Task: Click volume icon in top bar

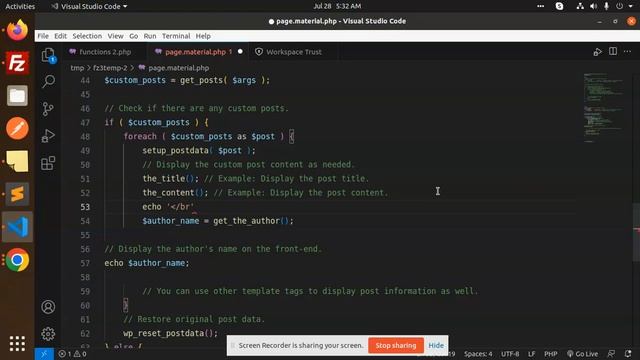Action: [x=593, y=6]
